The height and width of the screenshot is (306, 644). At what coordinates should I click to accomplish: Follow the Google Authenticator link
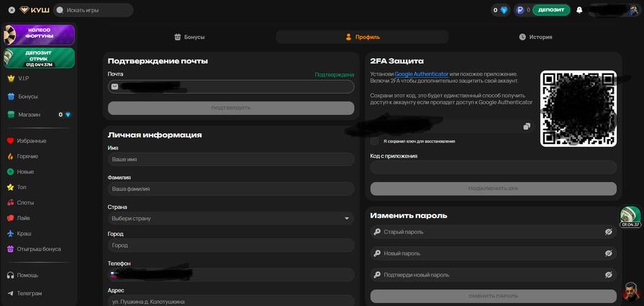pyautogui.click(x=421, y=74)
